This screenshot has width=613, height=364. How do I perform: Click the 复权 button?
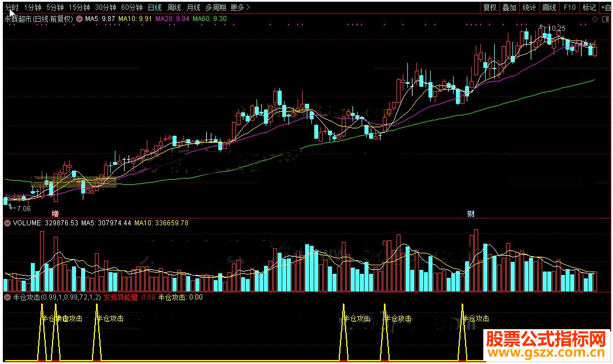coord(490,7)
